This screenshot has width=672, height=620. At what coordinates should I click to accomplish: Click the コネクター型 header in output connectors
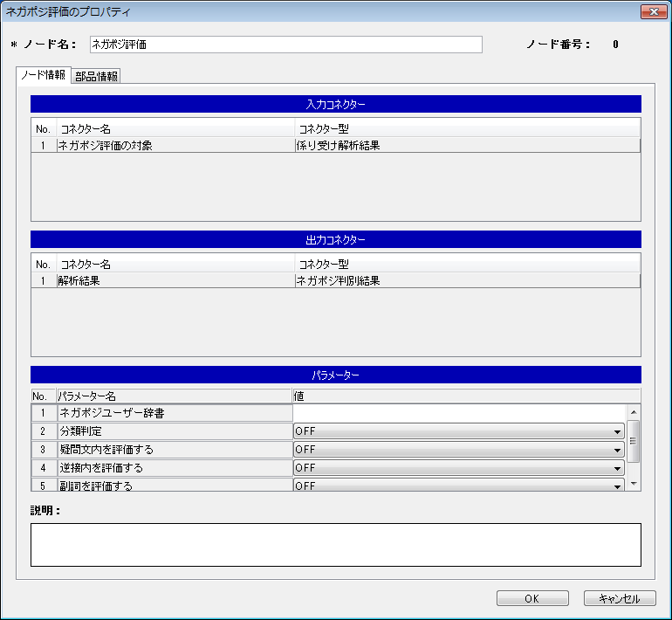pos(468,265)
